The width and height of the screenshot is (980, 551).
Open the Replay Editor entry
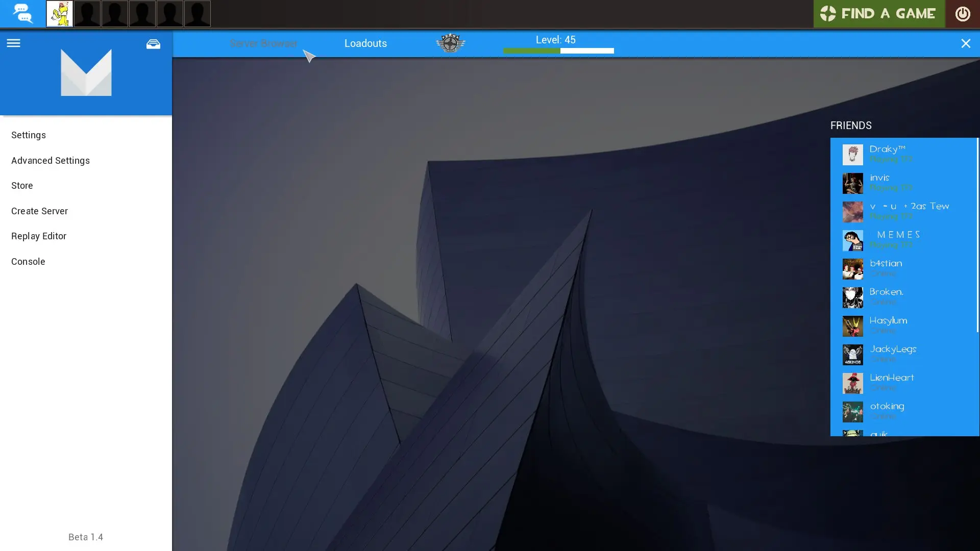point(39,236)
